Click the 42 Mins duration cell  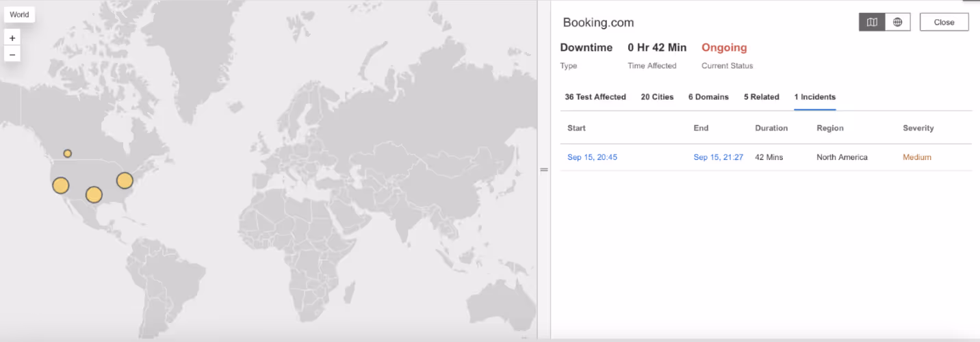pos(769,157)
